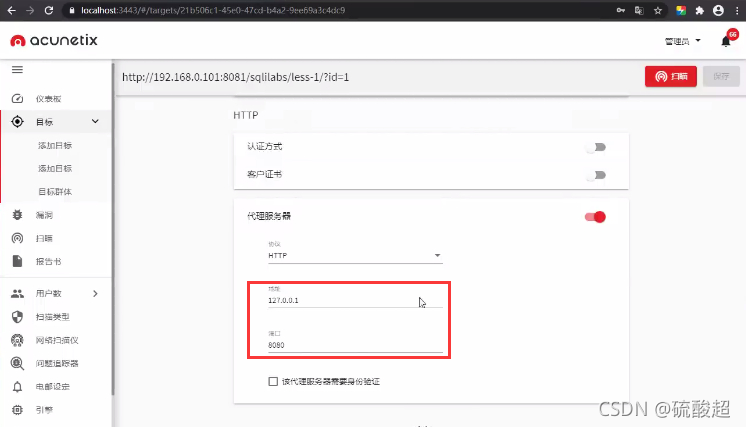
Task: Open 网络扫描仪 network scanner icon
Action: 17,340
